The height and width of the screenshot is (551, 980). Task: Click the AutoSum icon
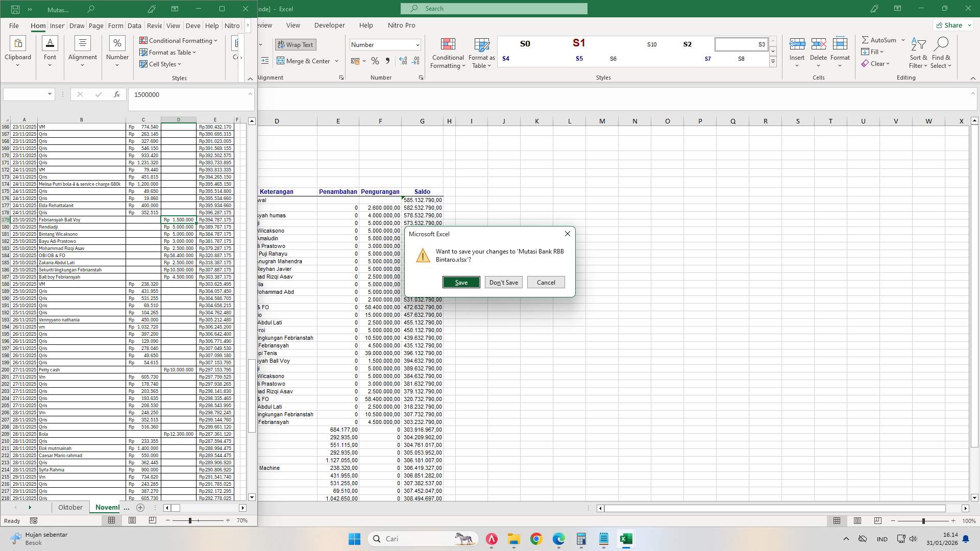point(866,40)
